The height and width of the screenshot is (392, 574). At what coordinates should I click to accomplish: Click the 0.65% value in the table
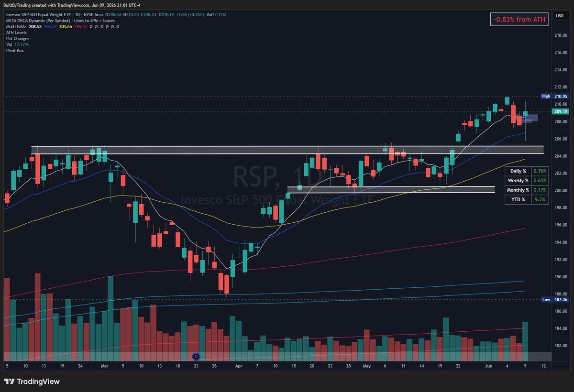coord(540,180)
